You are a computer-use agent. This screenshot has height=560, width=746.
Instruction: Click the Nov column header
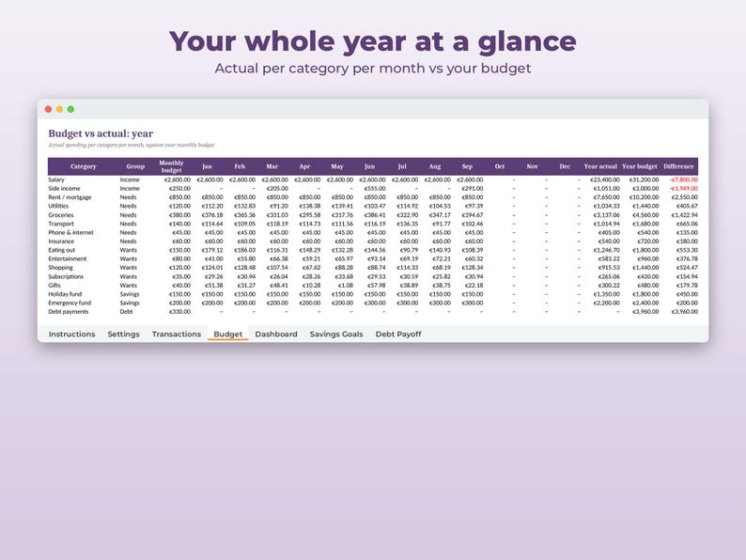[x=533, y=166]
